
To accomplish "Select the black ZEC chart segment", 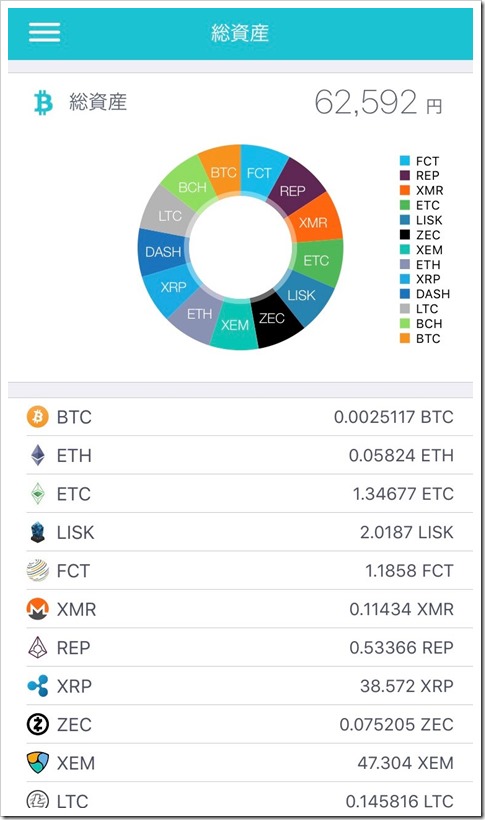I will 274,319.
